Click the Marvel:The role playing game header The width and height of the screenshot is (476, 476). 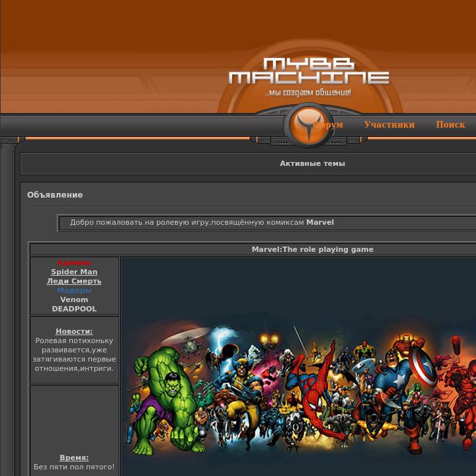[312, 249]
